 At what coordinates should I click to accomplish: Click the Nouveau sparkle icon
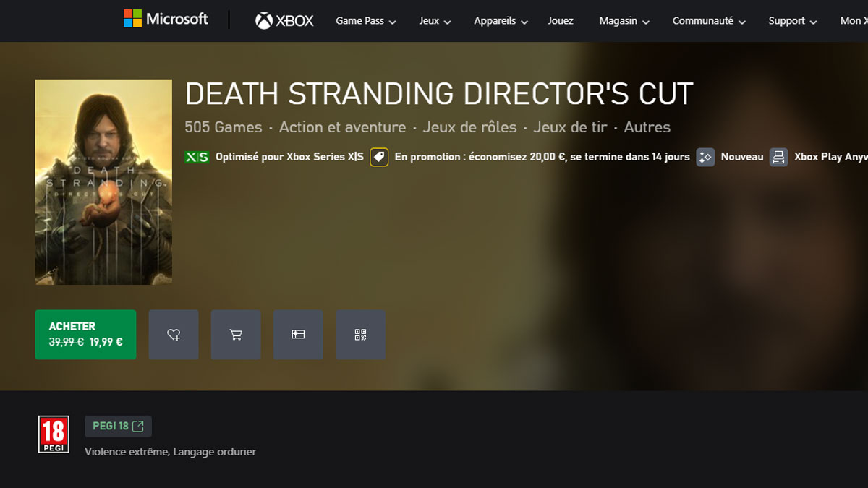point(705,157)
